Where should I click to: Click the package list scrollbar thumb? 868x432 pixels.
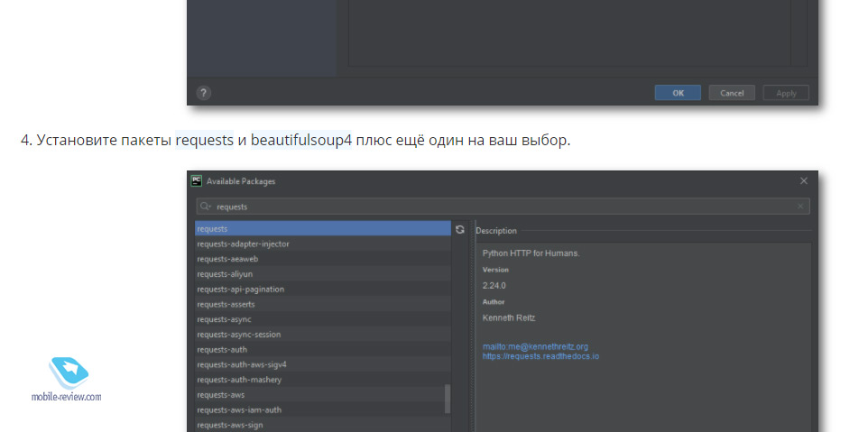tap(448, 399)
